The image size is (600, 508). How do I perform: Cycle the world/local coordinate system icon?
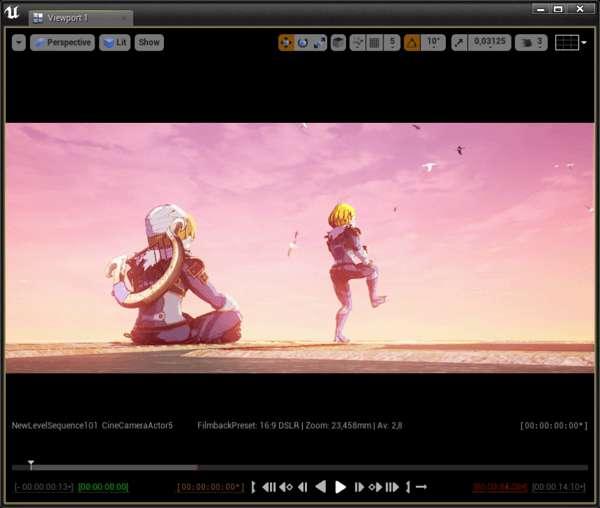click(338, 42)
